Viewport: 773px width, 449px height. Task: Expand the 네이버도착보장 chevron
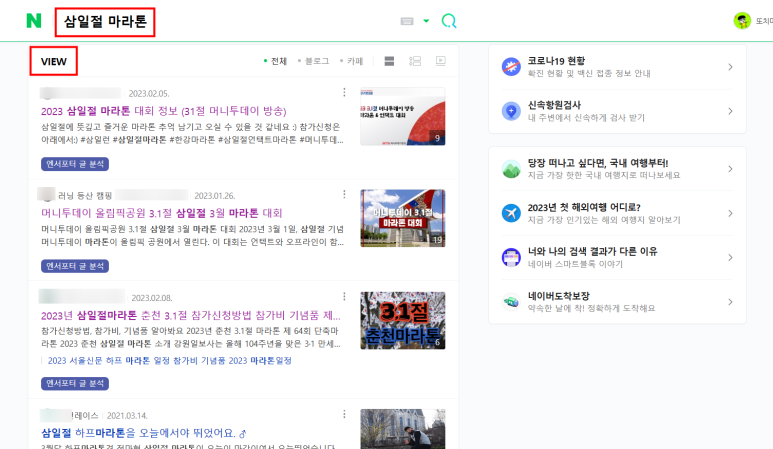pyautogui.click(x=730, y=302)
